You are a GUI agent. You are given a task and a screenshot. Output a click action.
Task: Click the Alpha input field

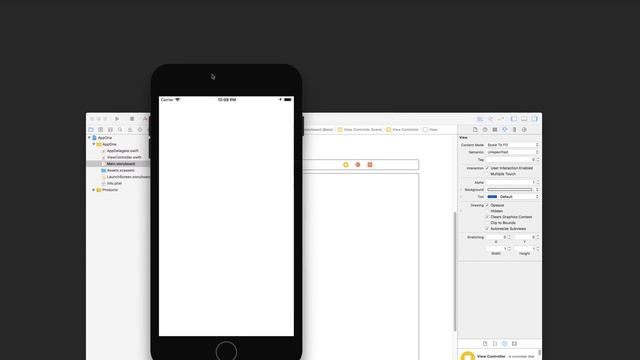[x=511, y=182]
